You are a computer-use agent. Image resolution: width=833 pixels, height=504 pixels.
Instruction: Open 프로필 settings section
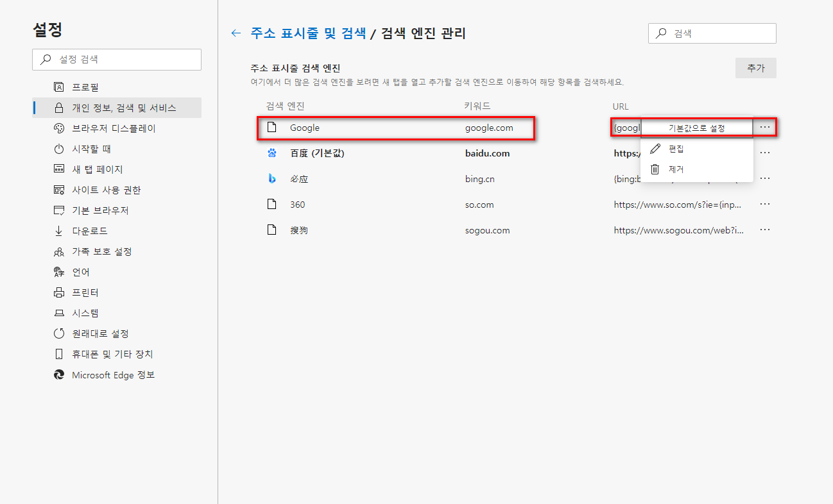click(117, 87)
